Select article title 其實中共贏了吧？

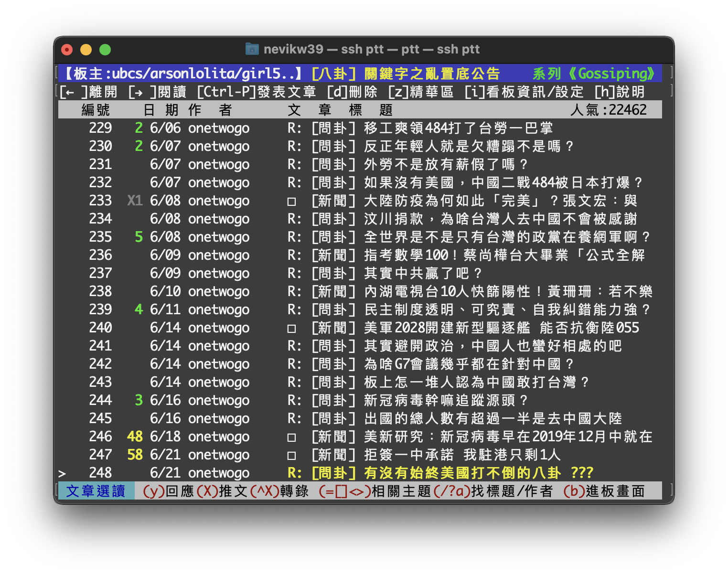pyautogui.click(x=423, y=273)
